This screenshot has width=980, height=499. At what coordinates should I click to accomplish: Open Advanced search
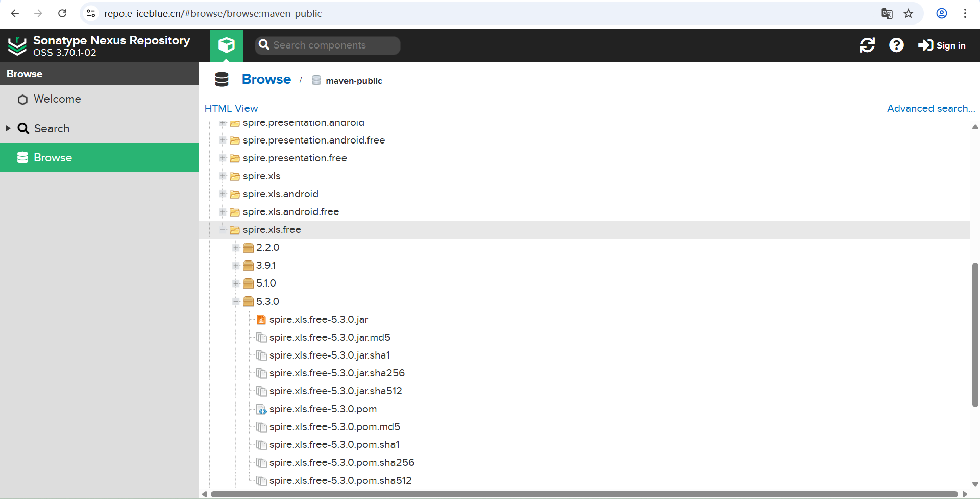[930, 108]
